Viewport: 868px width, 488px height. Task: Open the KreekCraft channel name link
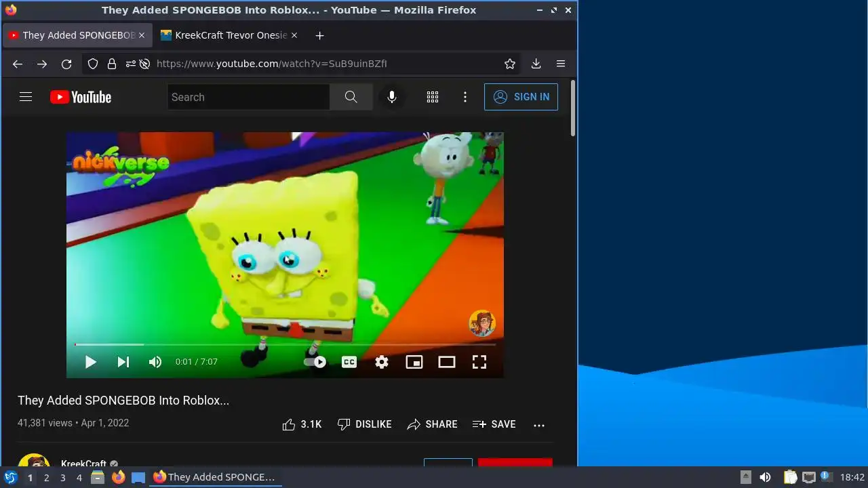click(x=83, y=464)
